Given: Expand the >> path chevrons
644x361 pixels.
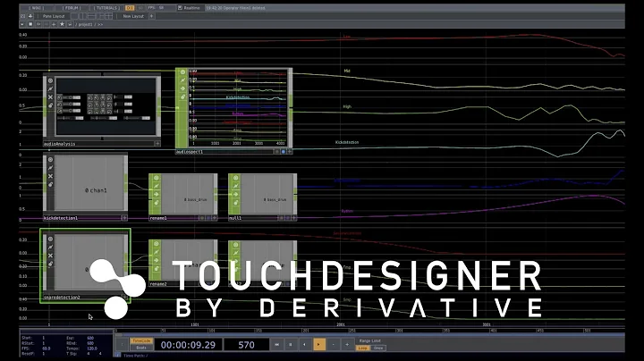Looking at the screenshot, I should [x=100, y=25].
